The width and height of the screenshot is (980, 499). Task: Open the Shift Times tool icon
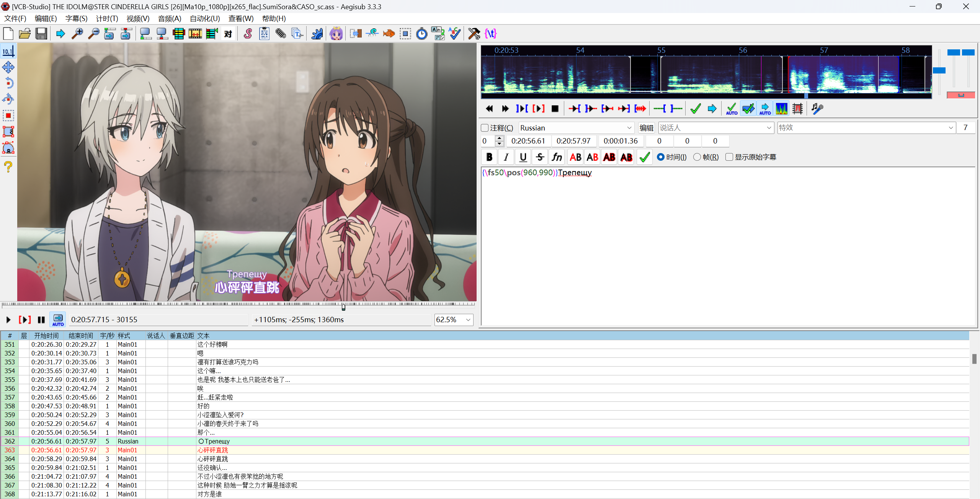pos(356,34)
